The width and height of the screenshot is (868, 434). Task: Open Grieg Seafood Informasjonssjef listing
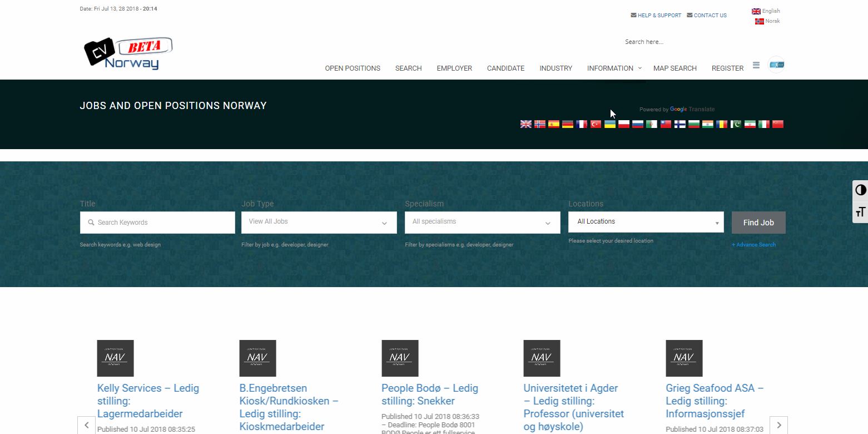(x=715, y=401)
